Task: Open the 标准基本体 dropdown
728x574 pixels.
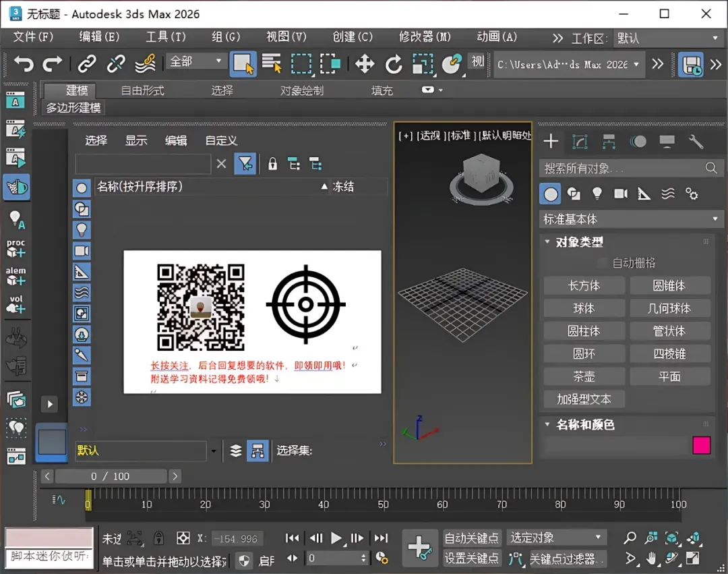Action: point(631,219)
